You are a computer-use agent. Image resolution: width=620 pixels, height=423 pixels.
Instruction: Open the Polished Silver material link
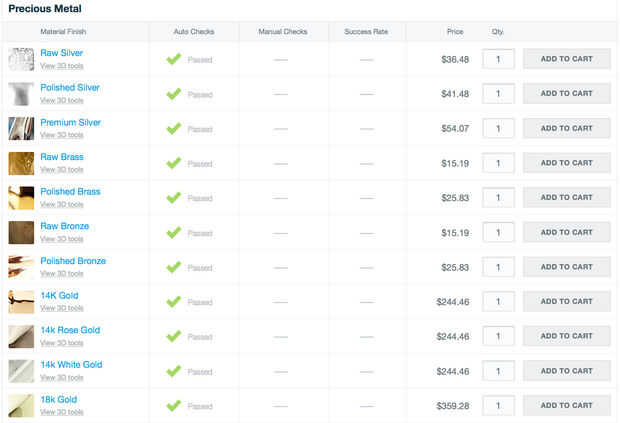click(x=70, y=88)
